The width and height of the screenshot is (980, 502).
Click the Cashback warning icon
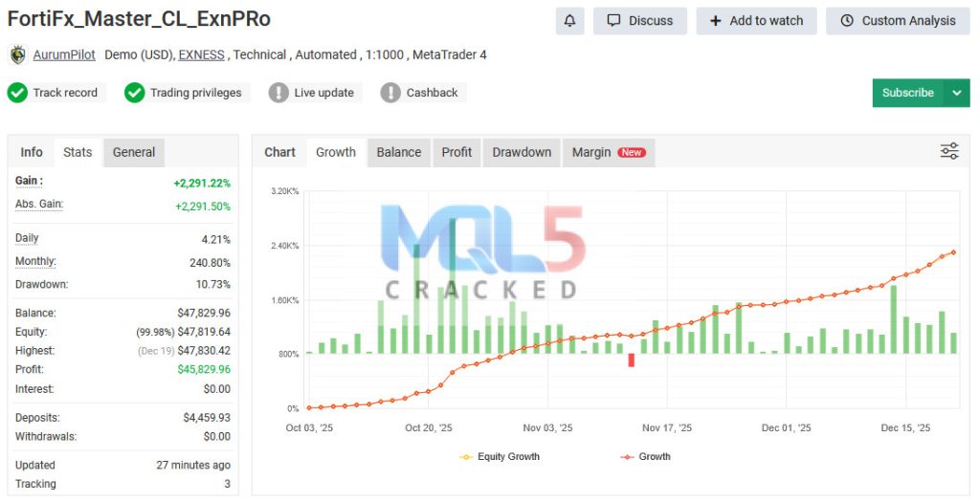point(390,93)
